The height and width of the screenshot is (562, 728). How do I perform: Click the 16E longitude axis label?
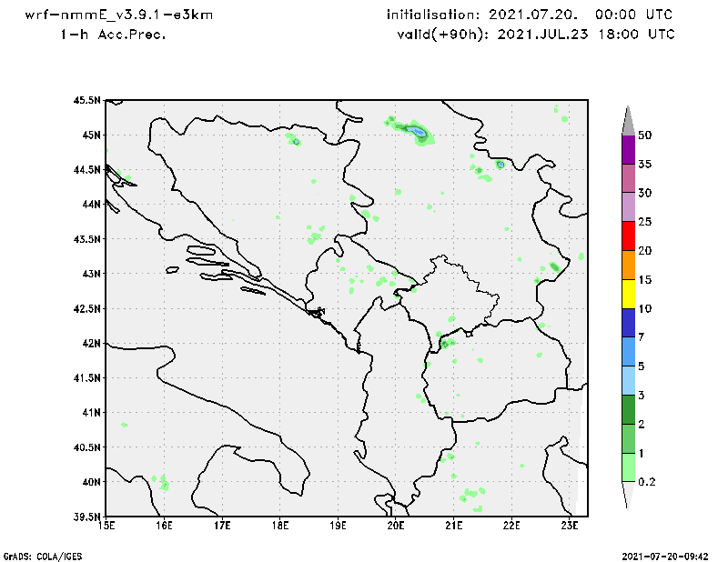tap(164, 526)
